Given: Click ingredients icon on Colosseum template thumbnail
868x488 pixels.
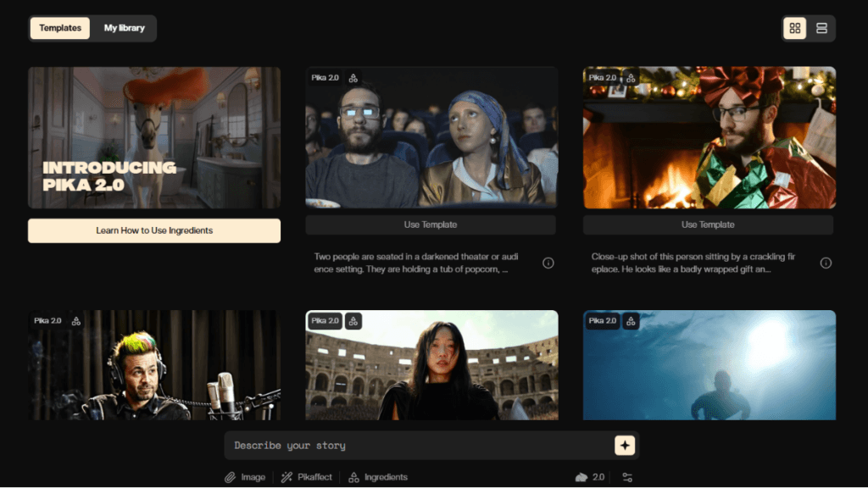Looking at the screenshot, I should (353, 321).
